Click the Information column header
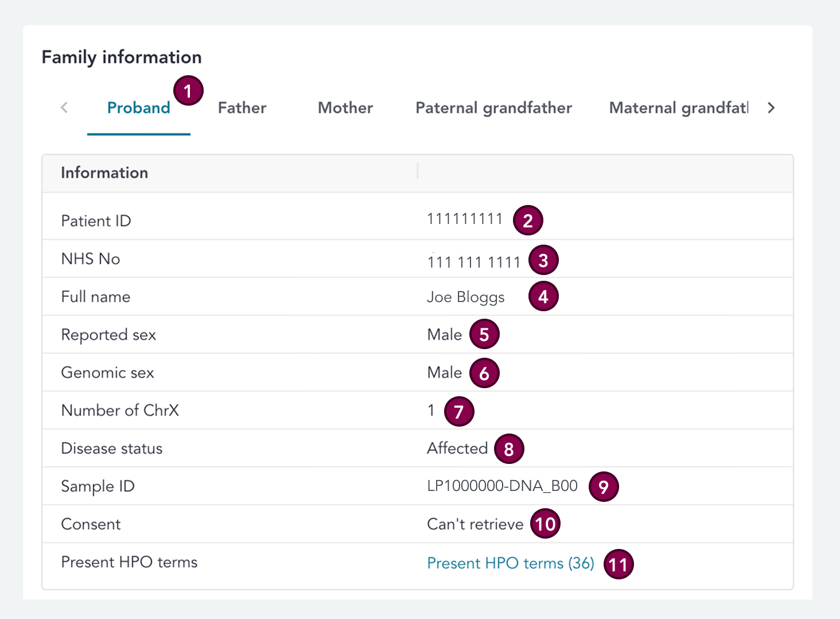The image size is (840, 619). point(104,173)
